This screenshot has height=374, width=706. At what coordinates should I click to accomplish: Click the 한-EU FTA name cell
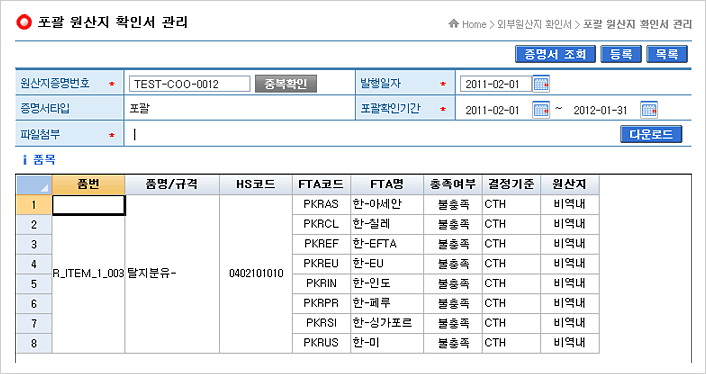click(x=387, y=264)
